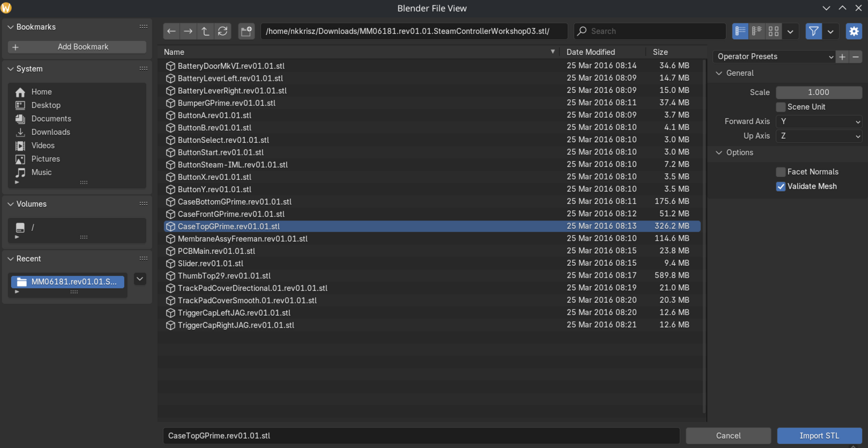Disable the Validate Mesh checkbox
868x448 pixels.
[781, 186]
